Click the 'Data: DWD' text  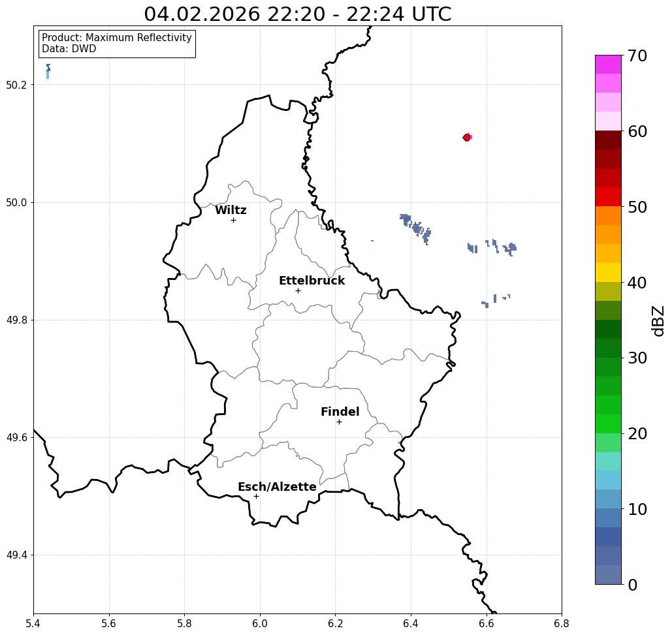(x=69, y=49)
